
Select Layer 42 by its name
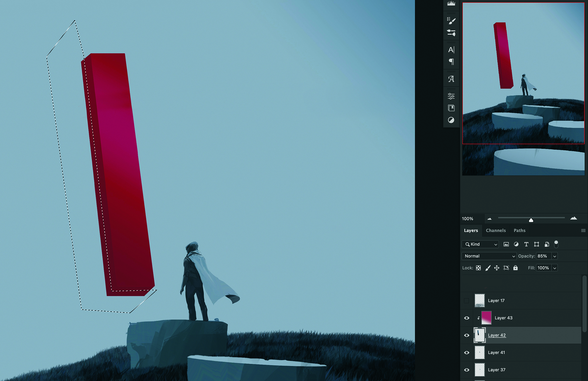[x=497, y=335]
